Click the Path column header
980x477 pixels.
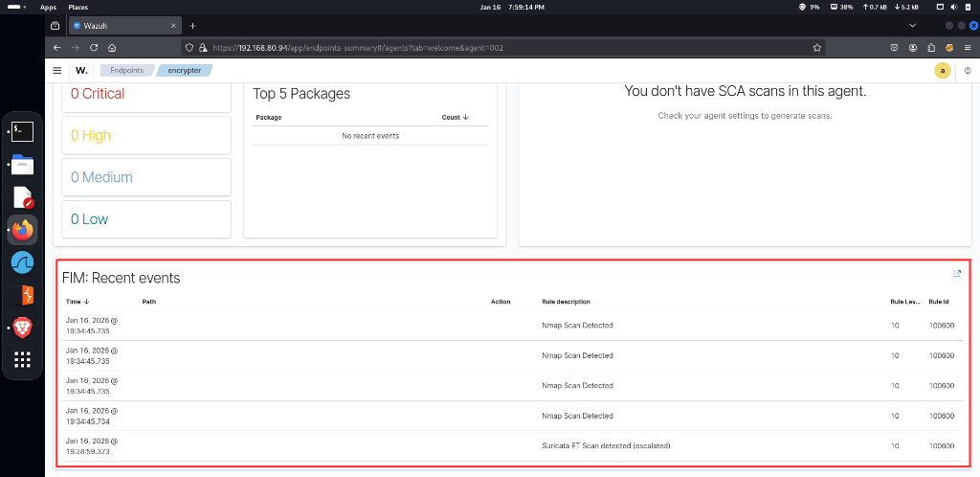tap(148, 302)
